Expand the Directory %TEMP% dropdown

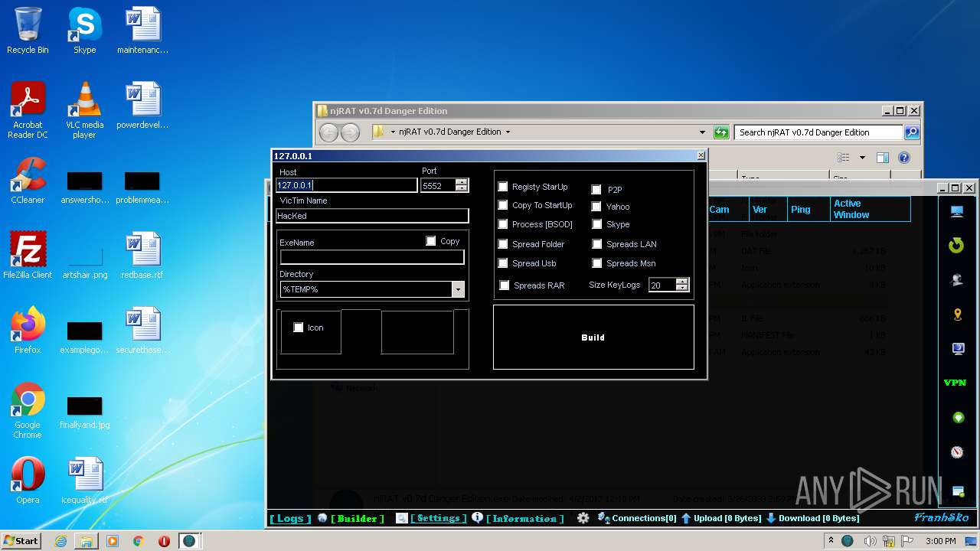458,289
